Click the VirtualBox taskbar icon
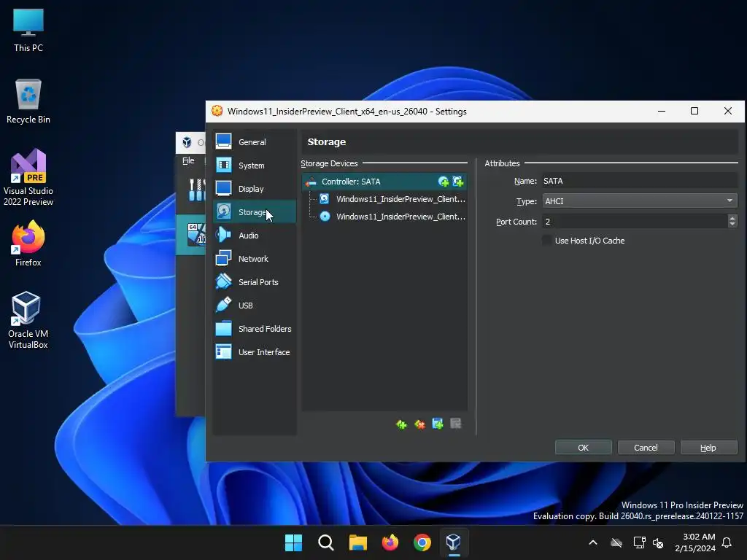747x560 pixels. click(454, 542)
